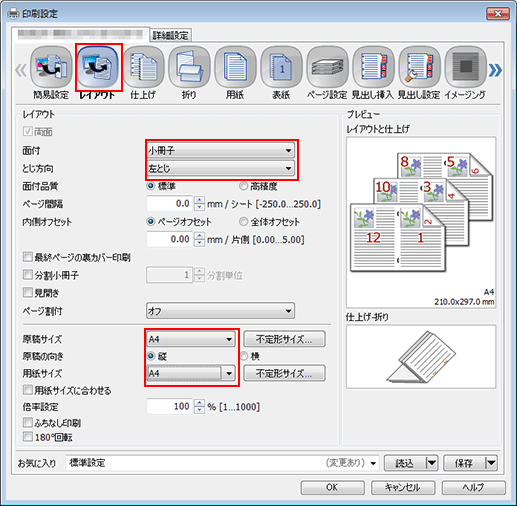Confirm settings with OK button
This screenshot has height=506, width=517.
coord(332,487)
